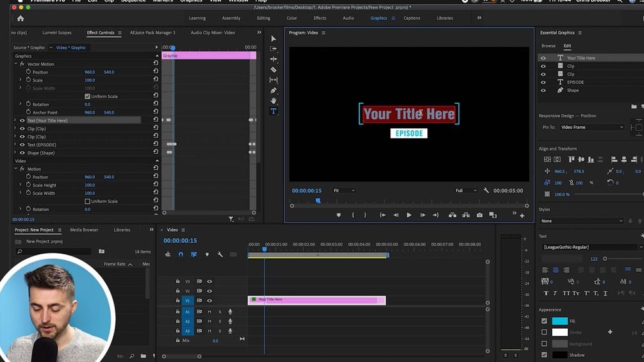Open timeline display settings wrench
This screenshot has height=362, width=644.
pos(220,254)
